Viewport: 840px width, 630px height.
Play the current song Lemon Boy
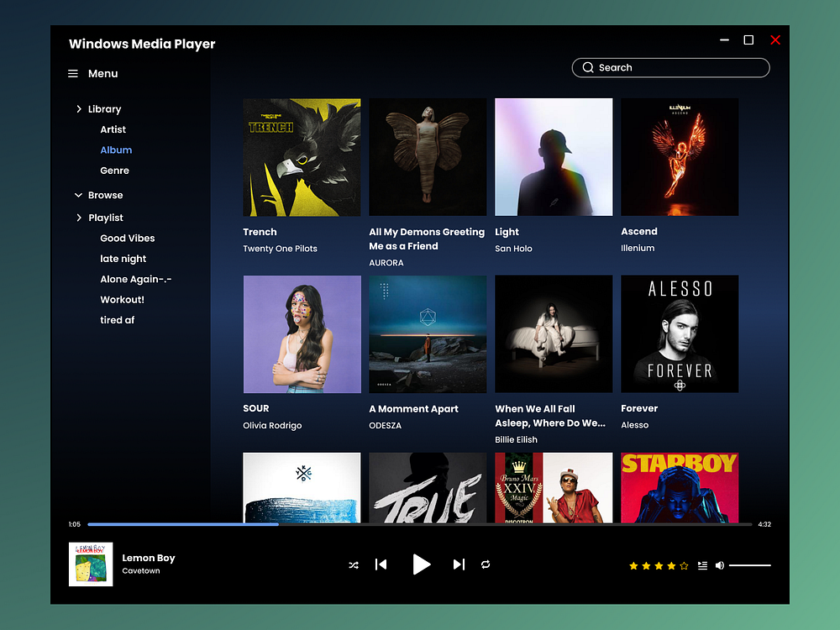tap(422, 564)
